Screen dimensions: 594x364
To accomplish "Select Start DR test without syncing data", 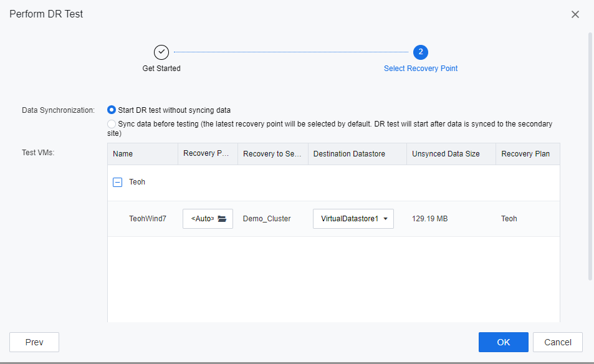I will coord(112,110).
